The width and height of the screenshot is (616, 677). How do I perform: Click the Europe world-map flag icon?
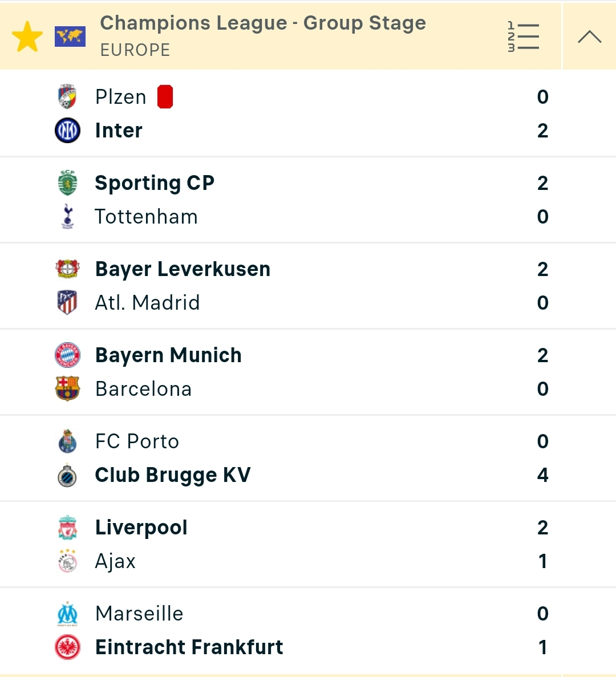pos(70,37)
